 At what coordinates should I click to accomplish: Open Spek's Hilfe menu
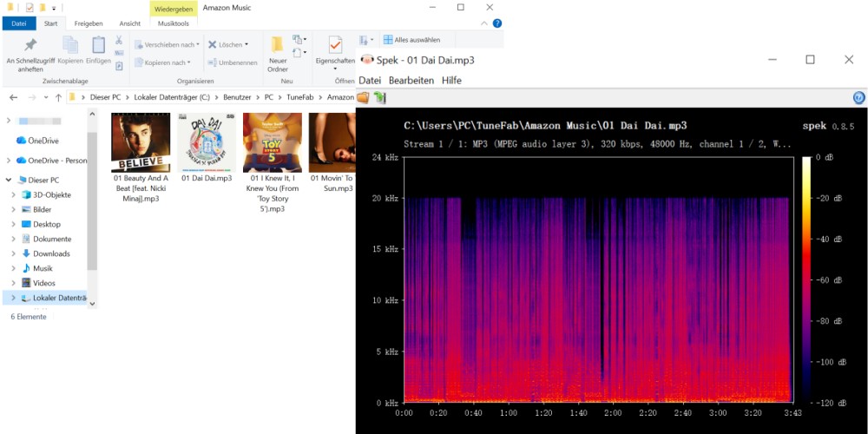click(x=451, y=80)
